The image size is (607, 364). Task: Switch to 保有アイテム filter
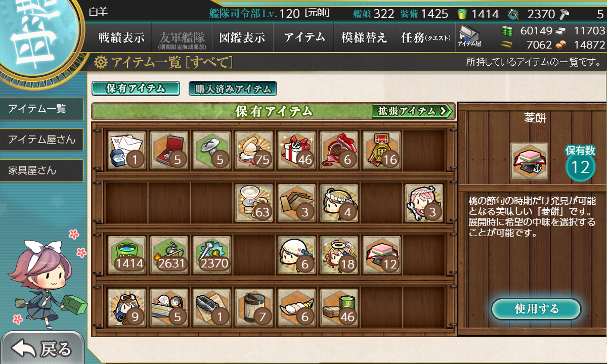[x=136, y=88]
